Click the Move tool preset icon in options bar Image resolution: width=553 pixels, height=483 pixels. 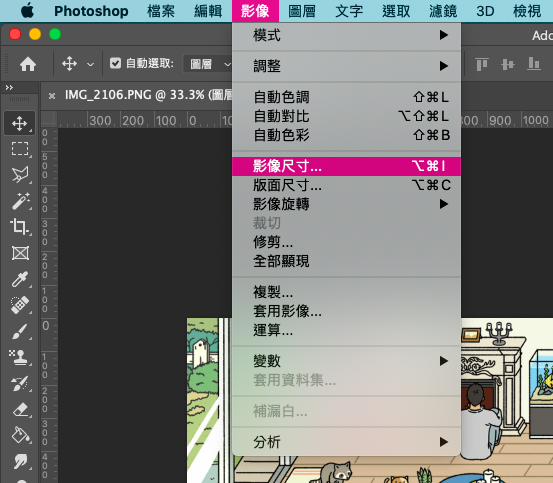tap(69, 64)
